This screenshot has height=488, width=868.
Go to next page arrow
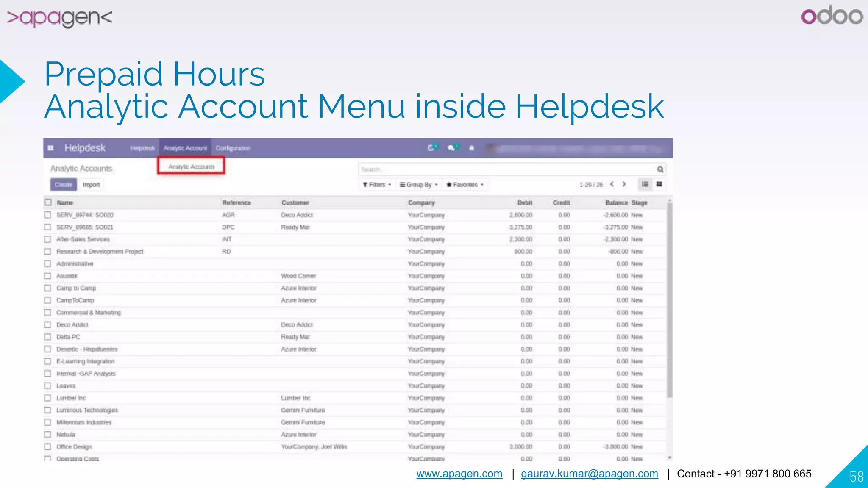(624, 184)
